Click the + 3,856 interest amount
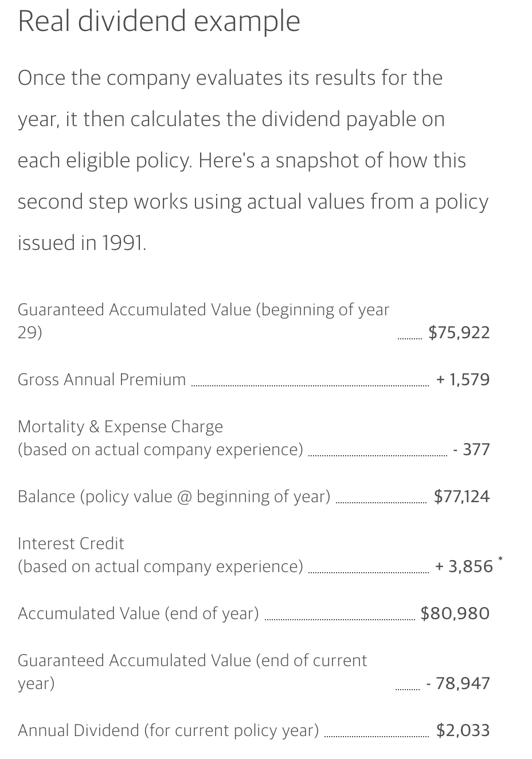This screenshot has width=532, height=759. click(x=464, y=566)
